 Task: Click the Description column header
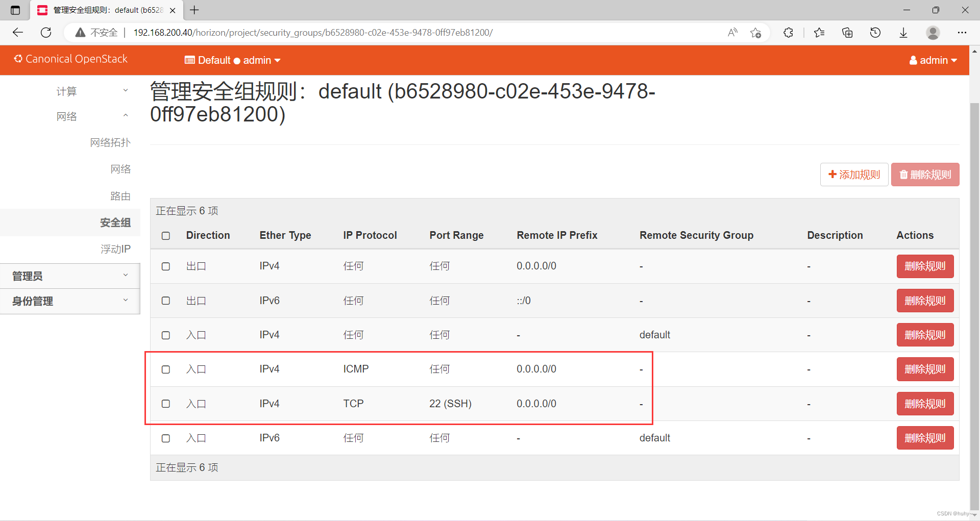[x=835, y=235]
